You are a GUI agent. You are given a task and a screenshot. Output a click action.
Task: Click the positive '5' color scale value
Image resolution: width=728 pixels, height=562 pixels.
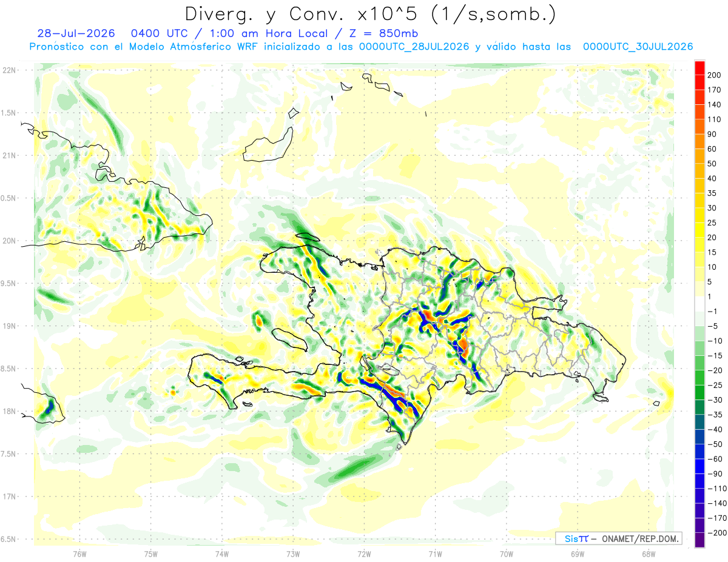tap(710, 282)
